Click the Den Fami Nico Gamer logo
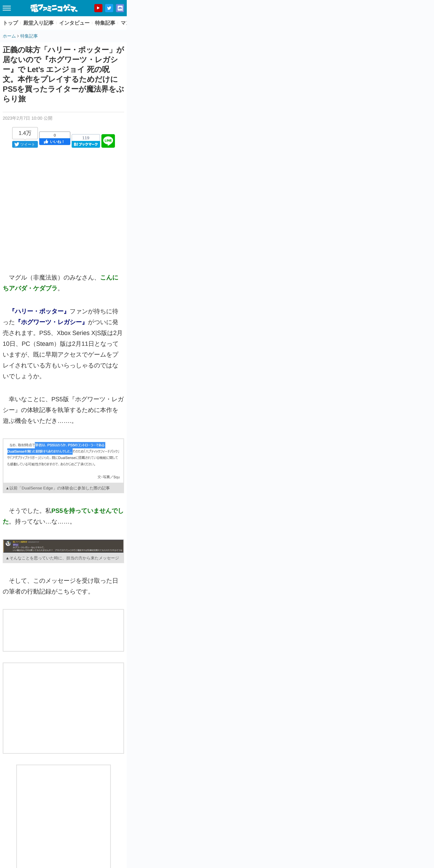This screenshot has width=434, height=868. 54,8
